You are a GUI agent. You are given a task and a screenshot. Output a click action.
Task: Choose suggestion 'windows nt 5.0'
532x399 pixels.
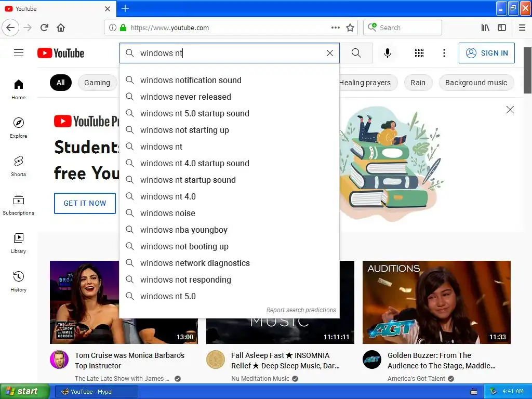pyautogui.click(x=229, y=296)
